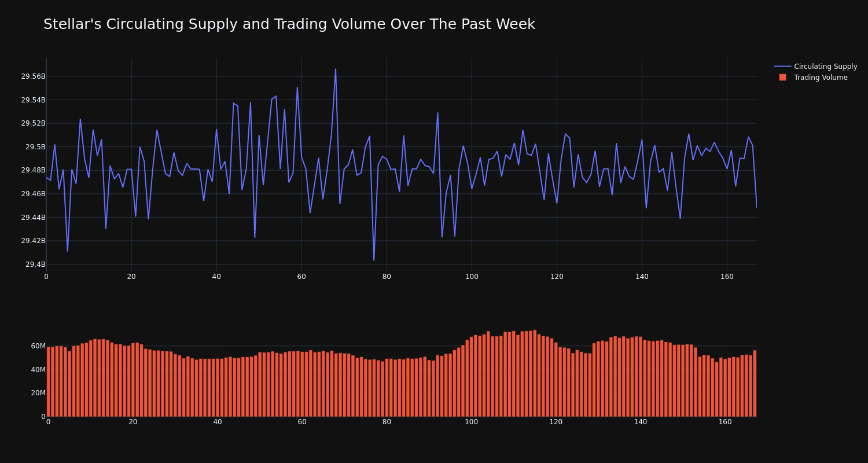Click x-axis label 80 of volume chart
The width and height of the screenshot is (868, 463).
pos(387,422)
